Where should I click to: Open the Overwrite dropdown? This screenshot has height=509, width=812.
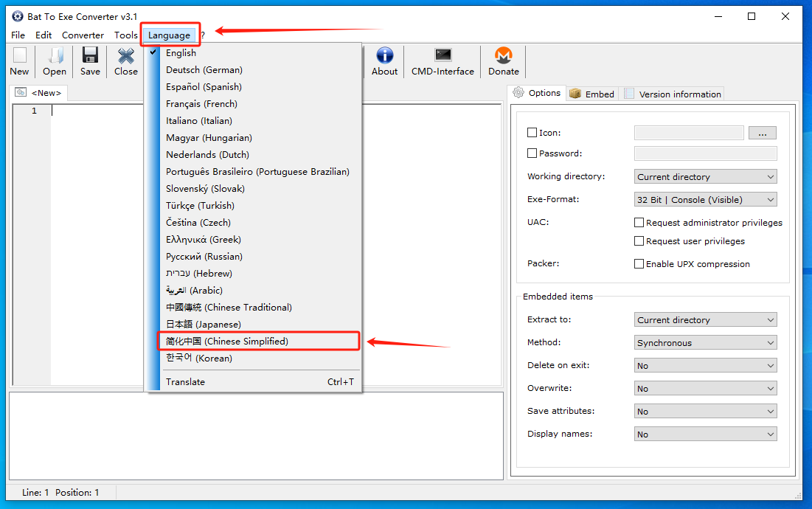click(705, 388)
